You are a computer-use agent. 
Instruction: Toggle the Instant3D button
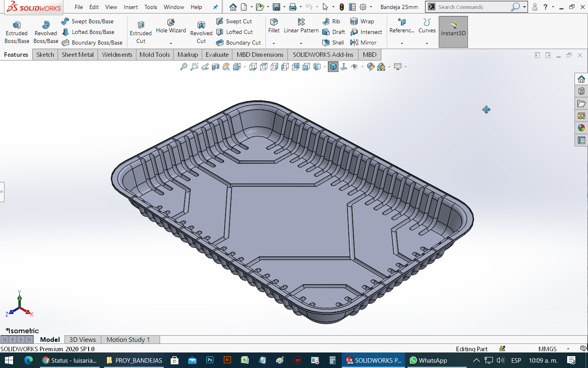pos(453,32)
